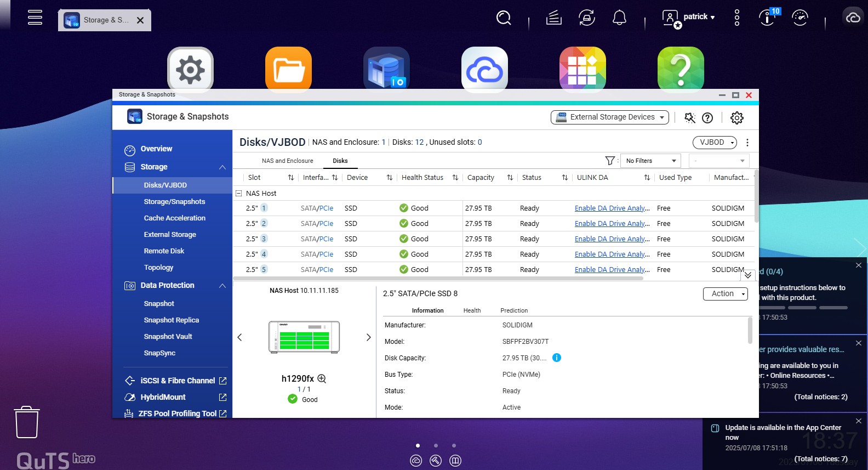The height and width of the screenshot is (470, 868).
Task: Switch to the Health tab
Action: (472, 310)
